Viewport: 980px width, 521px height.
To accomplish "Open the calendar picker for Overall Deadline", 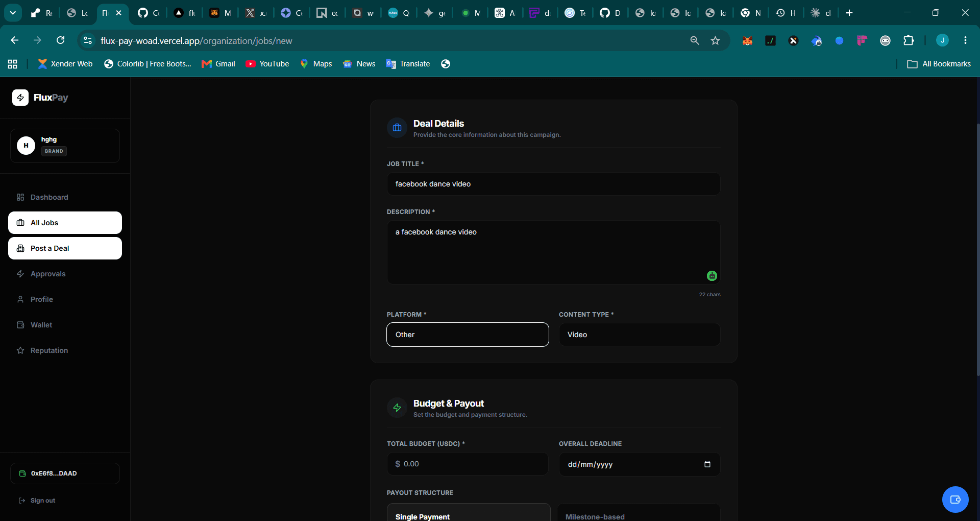I will (x=707, y=464).
